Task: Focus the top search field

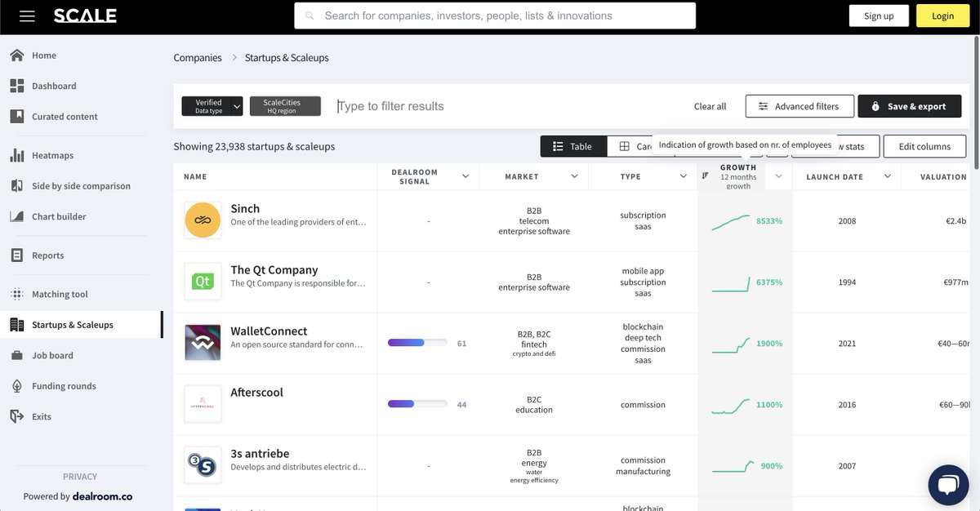Action: tap(495, 16)
